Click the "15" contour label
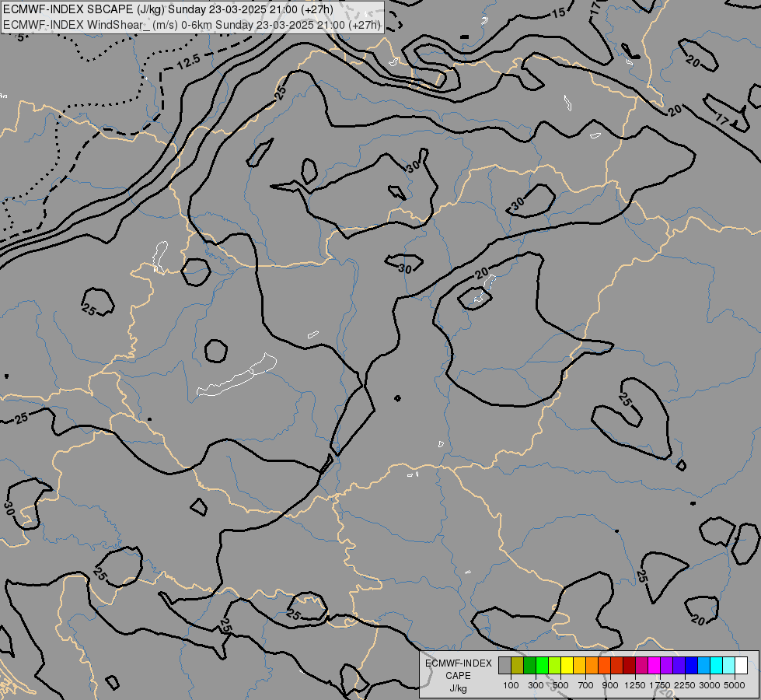 559,13
